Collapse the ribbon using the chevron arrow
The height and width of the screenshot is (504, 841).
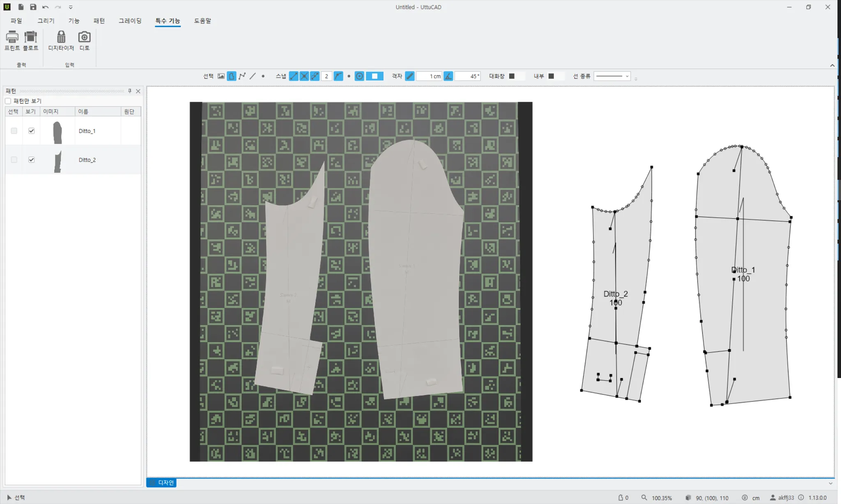click(x=832, y=66)
